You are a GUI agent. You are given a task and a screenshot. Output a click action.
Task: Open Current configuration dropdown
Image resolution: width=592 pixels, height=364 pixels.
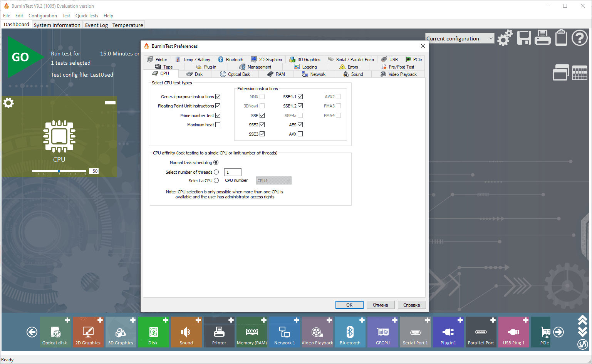(460, 39)
